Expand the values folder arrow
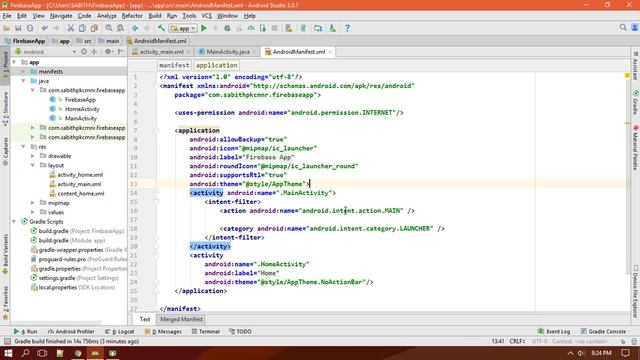The image size is (640, 360). [x=33, y=212]
